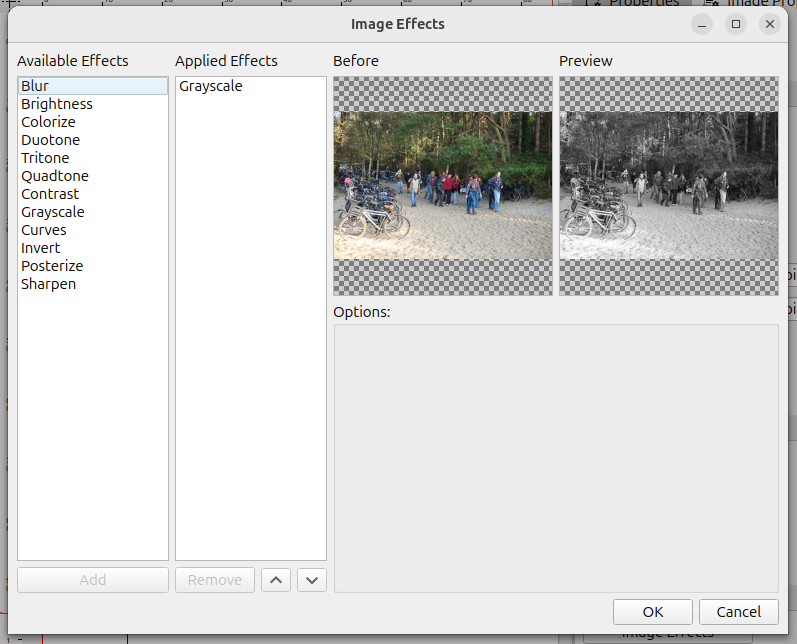Screen dimensions: 797x644
Task: Move applied effect up with arrow button
Action: pos(277,580)
